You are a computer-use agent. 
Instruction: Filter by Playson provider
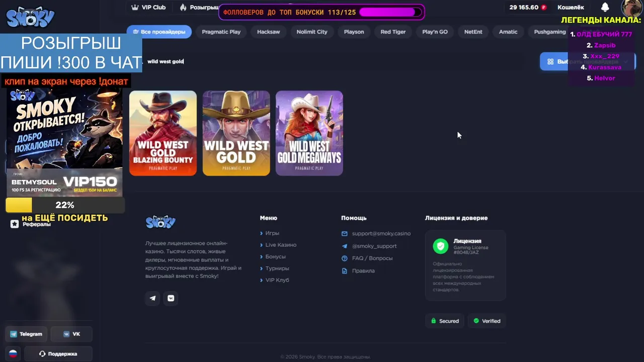tap(354, 32)
